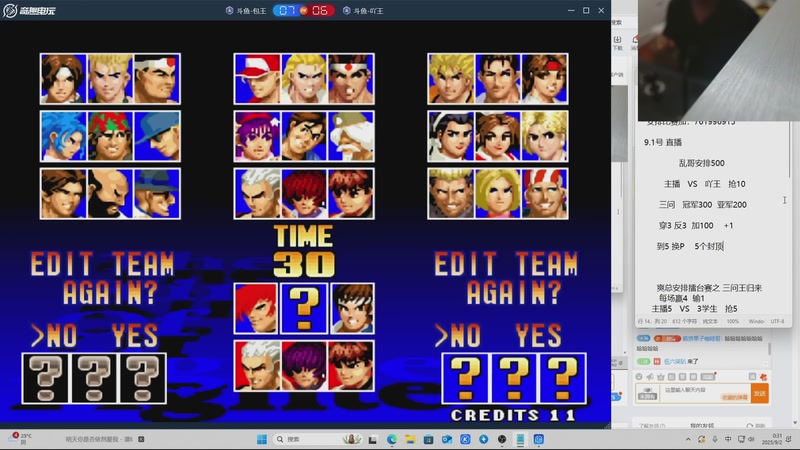Click the orange 发送 send button
The height and width of the screenshot is (450, 800).
click(x=760, y=393)
